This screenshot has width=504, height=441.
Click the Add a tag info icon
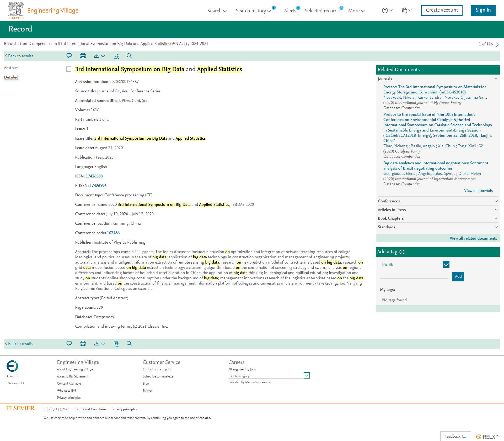point(402,252)
